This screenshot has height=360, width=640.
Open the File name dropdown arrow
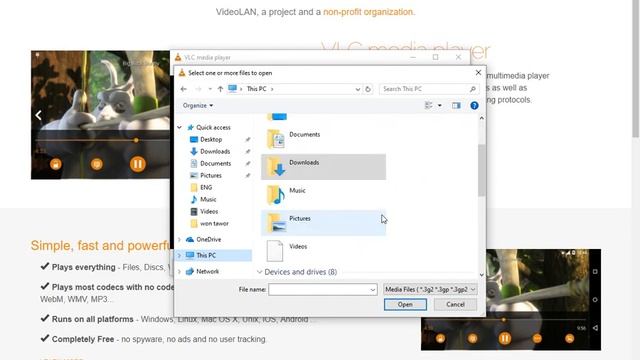[373, 290]
